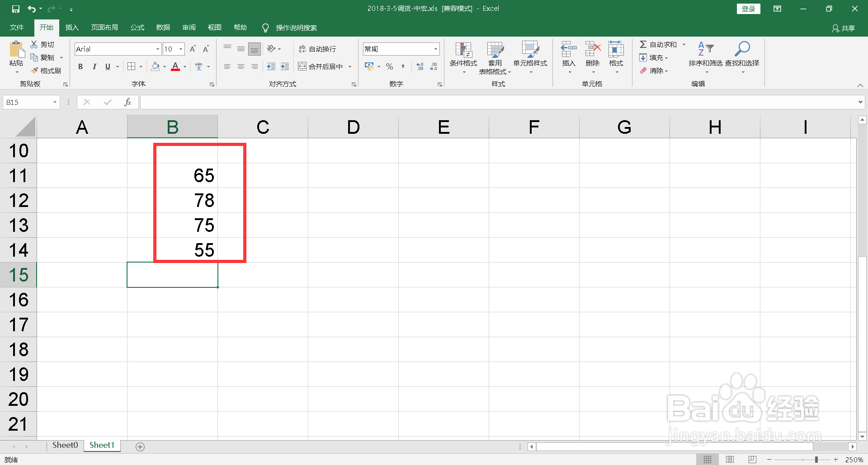Click the Cut scissors icon
Image resolution: width=868 pixels, height=465 pixels.
point(34,44)
